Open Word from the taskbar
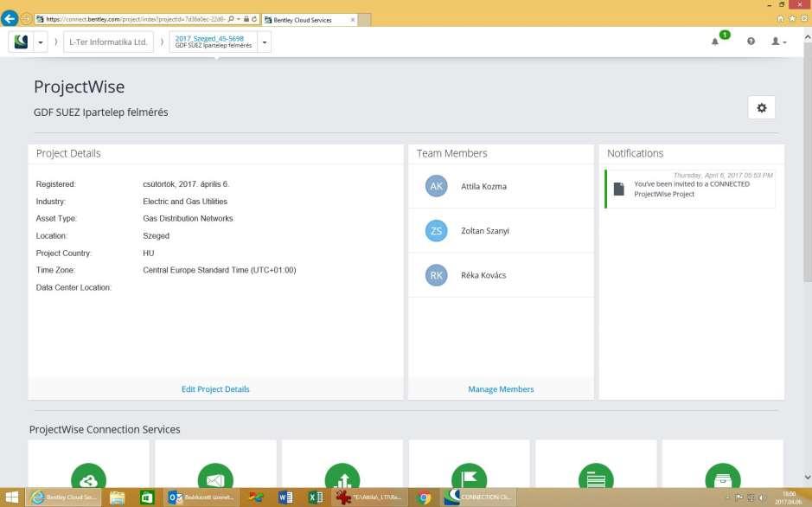 [285, 497]
